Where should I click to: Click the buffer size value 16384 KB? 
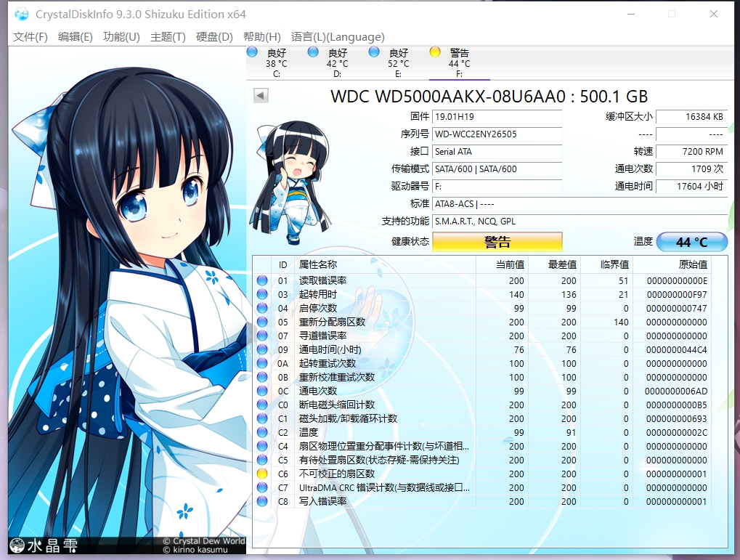[x=692, y=117]
